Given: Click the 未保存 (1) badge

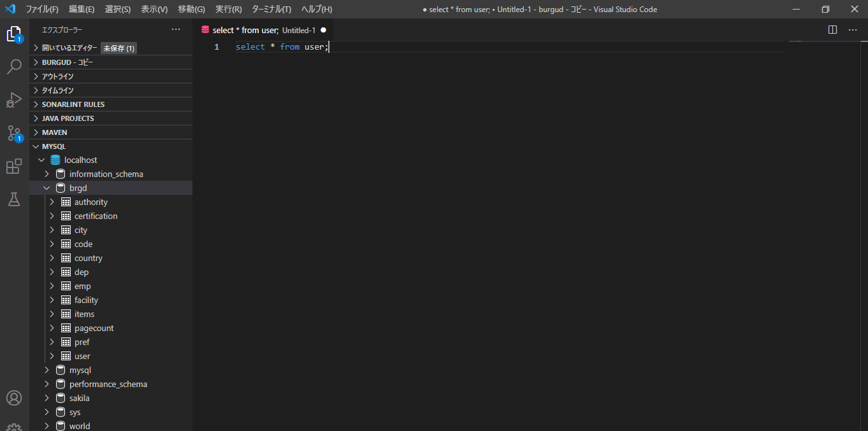Looking at the screenshot, I should click(x=119, y=48).
